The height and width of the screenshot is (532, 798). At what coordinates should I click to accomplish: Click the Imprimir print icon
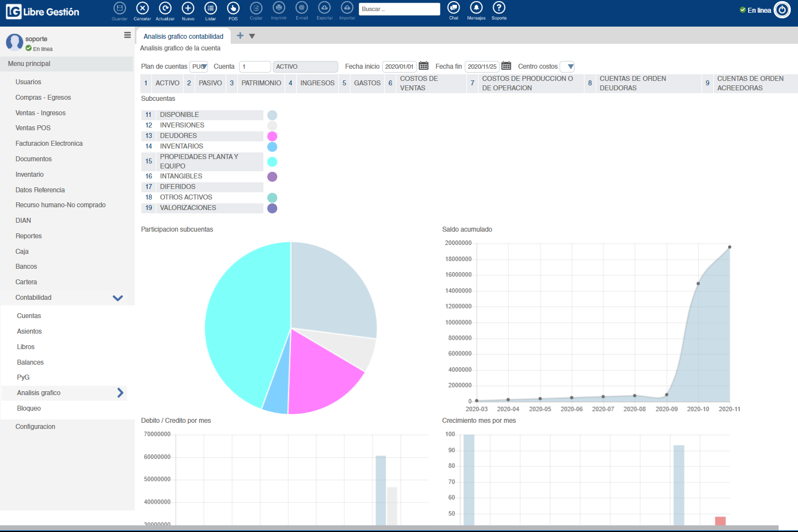coord(279,8)
